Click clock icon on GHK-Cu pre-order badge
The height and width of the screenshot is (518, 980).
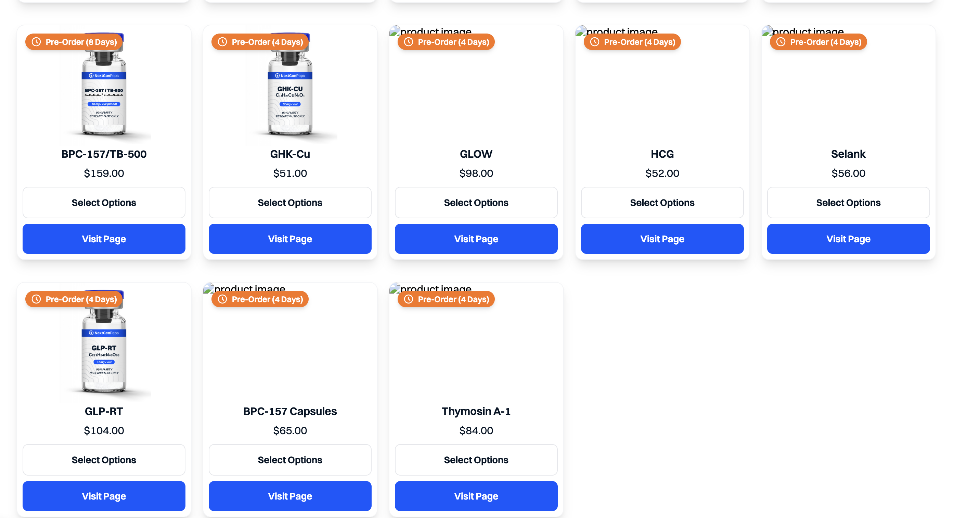222,42
